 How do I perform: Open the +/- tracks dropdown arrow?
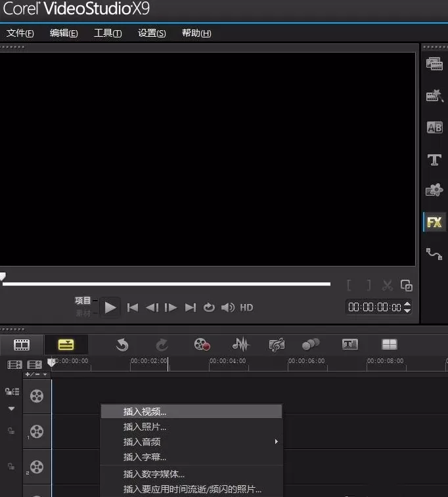click(45, 374)
